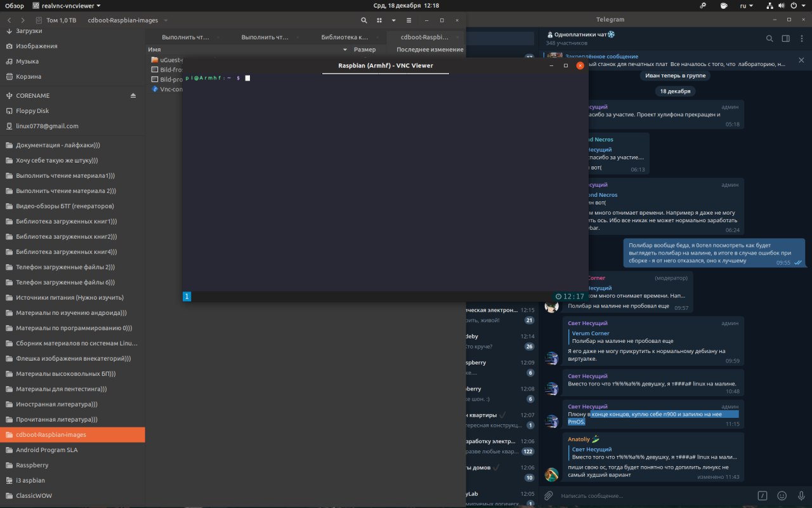Viewport: 812px width, 508px height.
Task: Select the Bild-fro file in the list
Action: [167, 69]
